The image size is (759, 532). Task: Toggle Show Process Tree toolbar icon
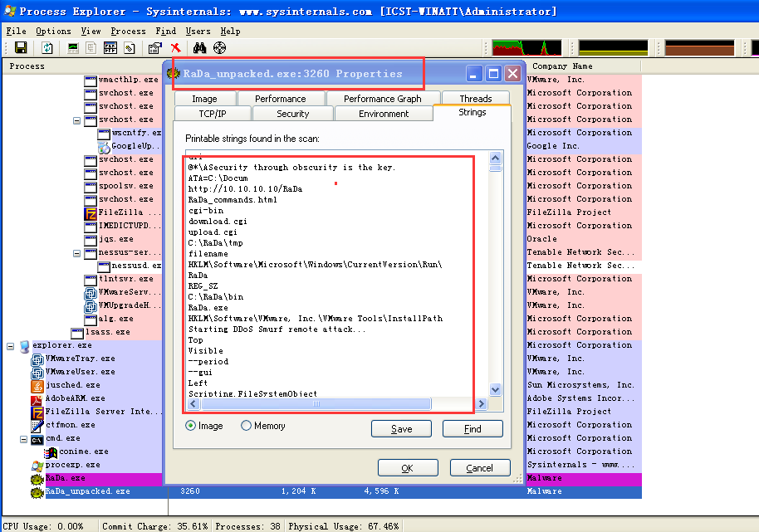click(x=91, y=47)
